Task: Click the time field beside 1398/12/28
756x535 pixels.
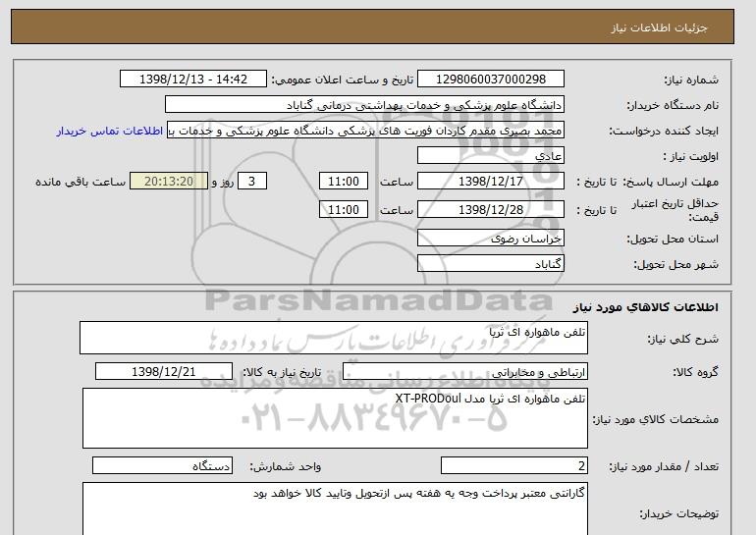Action: [344, 210]
